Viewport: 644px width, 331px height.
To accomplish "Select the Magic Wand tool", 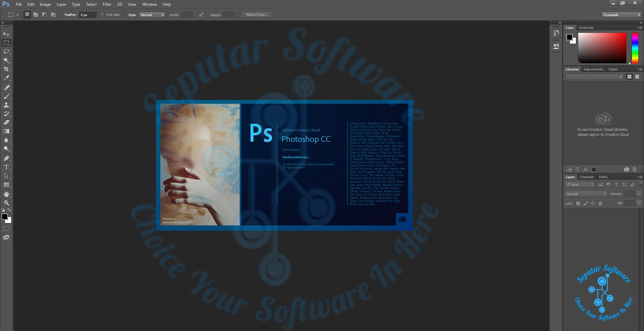I will pyautogui.click(x=6, y=60).
